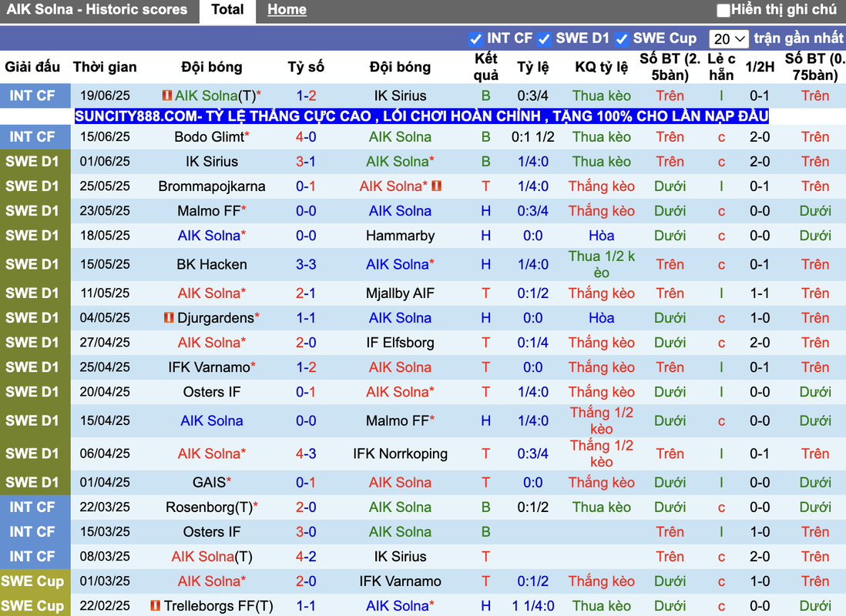Open Brommapojkarna team link
The image size is (846, 616).
coord(211,186)
